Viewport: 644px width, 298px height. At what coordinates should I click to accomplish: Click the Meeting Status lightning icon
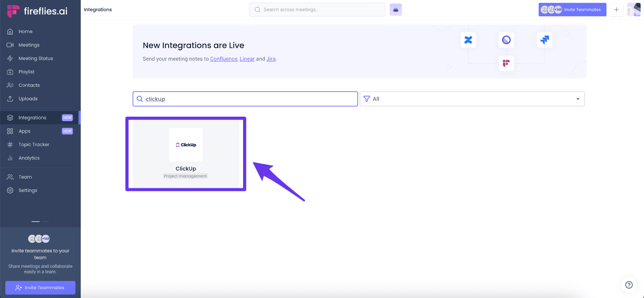(10, 58)
